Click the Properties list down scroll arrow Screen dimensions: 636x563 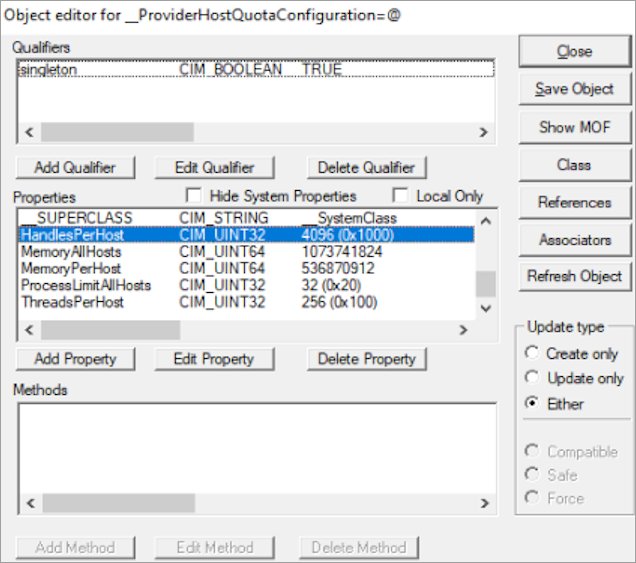486,308
